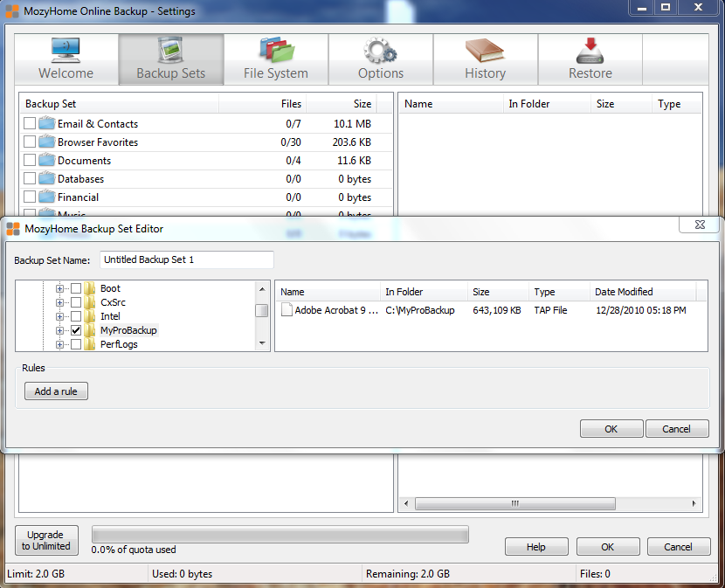Open the Backup Sets tab
This screenshot has width=725, height=588.
click(x=171, y=59)
